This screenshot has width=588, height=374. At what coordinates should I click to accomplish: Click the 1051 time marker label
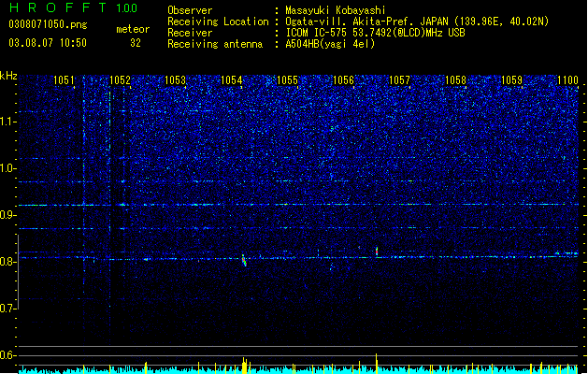64,80
